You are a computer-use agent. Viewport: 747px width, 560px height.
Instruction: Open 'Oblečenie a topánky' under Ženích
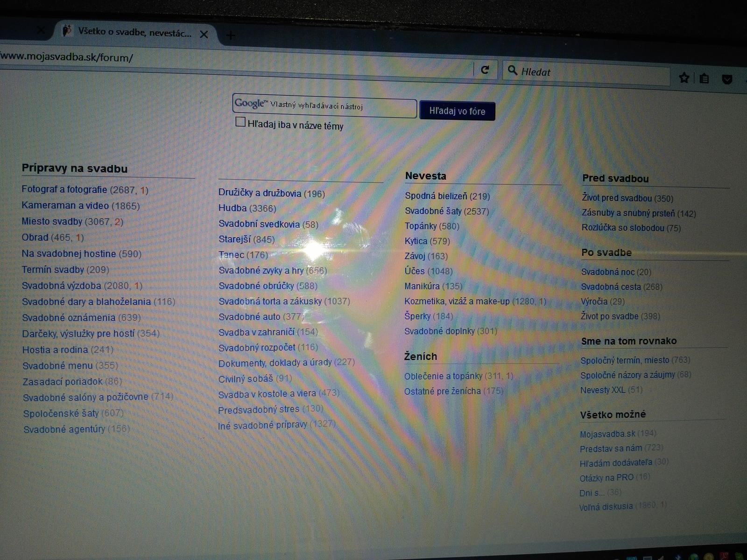click(x=443, y=376)
